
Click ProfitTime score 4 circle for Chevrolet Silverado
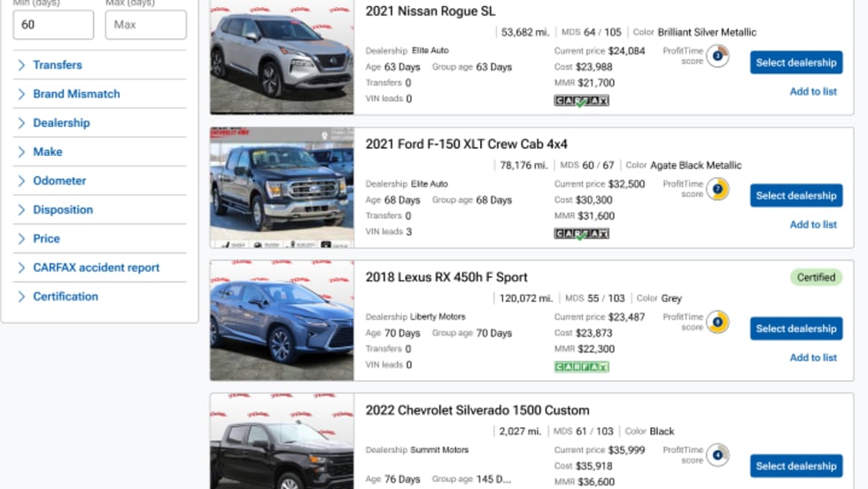pos(717,455)
